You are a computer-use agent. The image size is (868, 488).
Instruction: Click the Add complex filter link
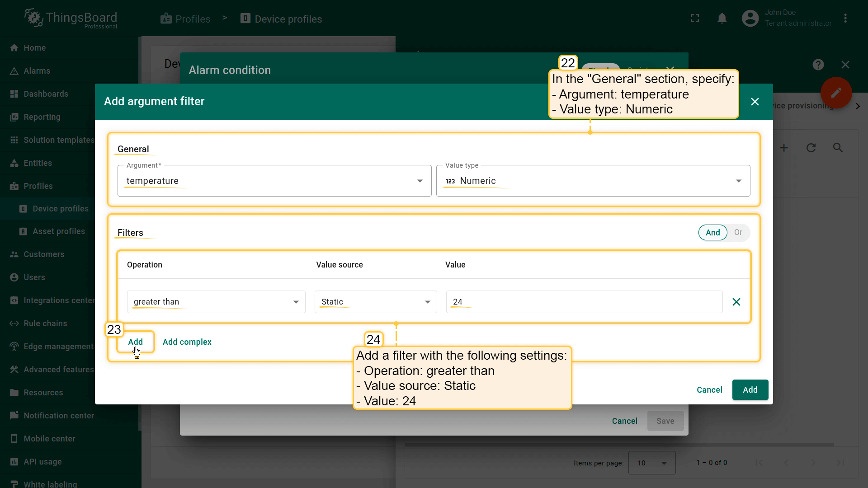[187, 342]
